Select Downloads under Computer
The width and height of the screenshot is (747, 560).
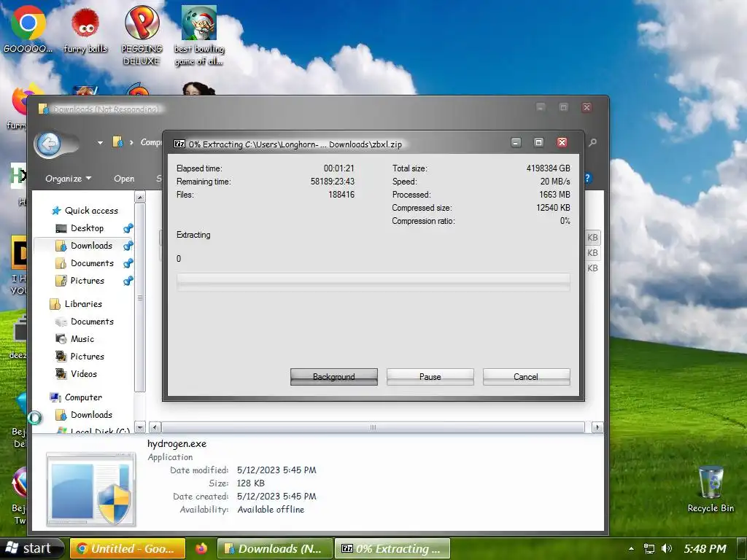[x=91, y=415]
